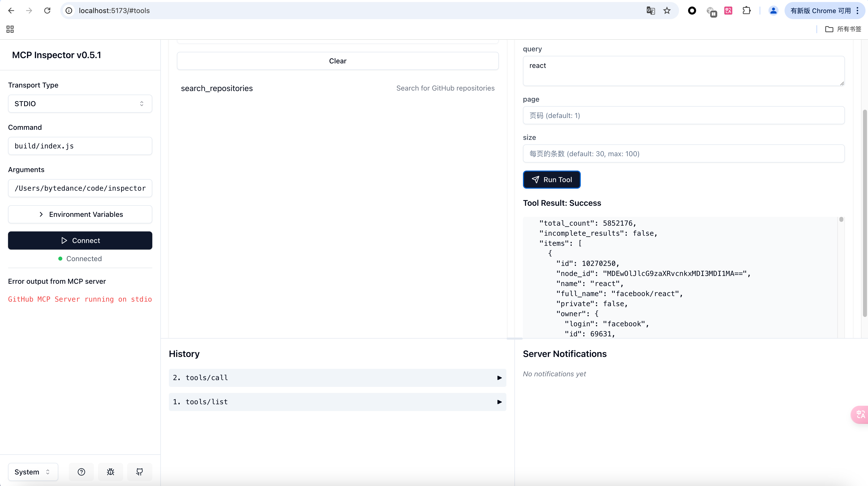Expand the tools/list history entry
This screenshot has width=868, height=486.
click(337, 402)
